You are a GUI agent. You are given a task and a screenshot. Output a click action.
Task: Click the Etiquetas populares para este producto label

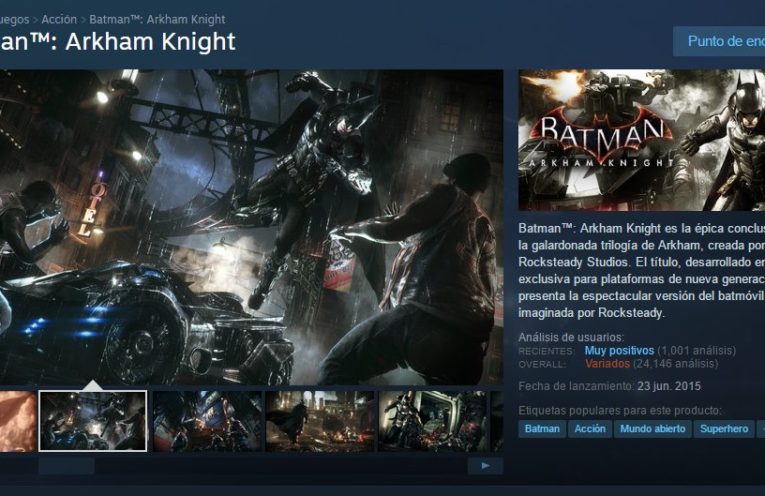click(620, 411)
